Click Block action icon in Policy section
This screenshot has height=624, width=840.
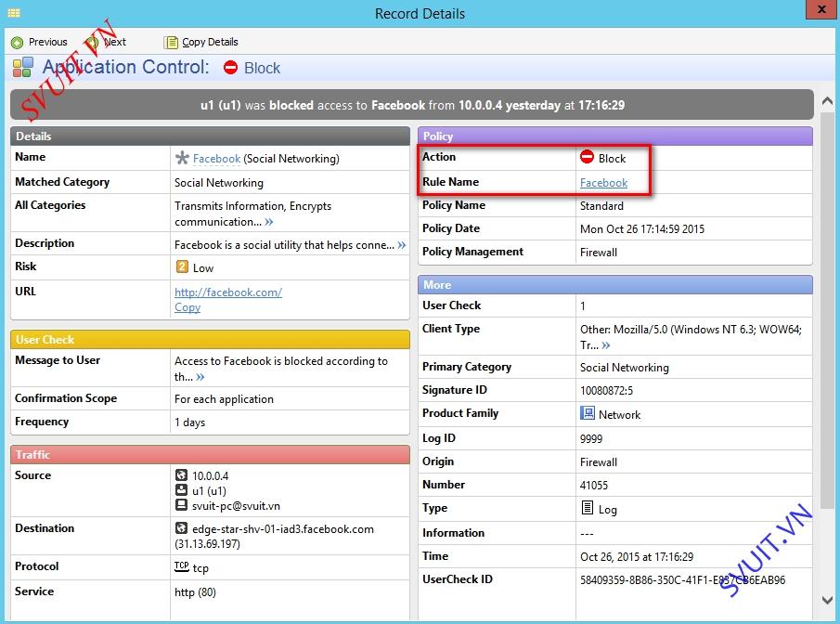point(588,157)
